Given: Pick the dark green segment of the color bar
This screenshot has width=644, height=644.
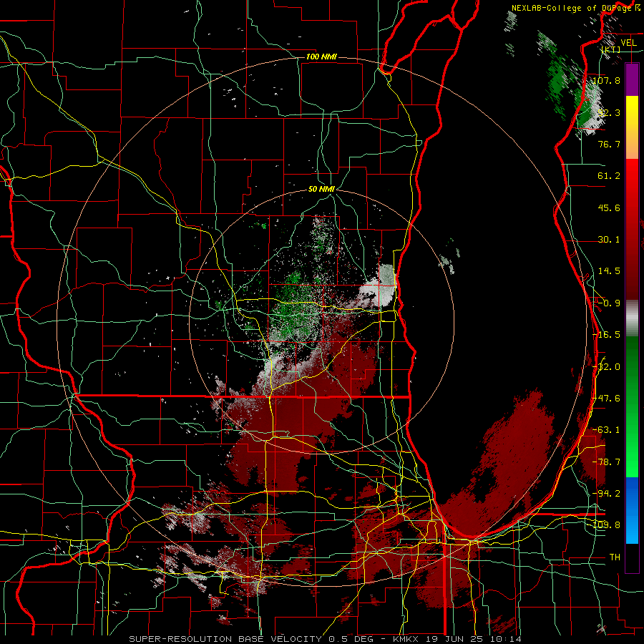Looking at the screenshot, I should 632,357.
